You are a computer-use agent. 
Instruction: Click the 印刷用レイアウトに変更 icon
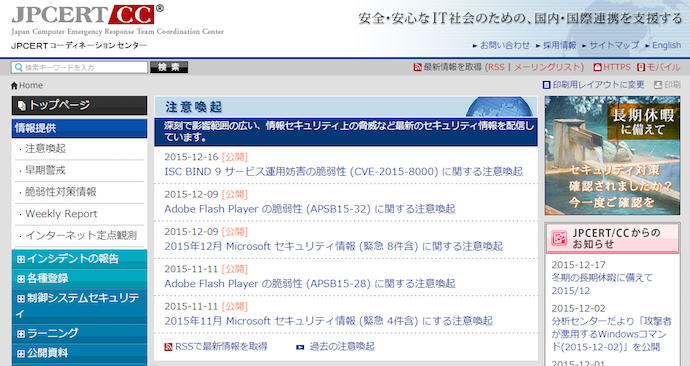click(x=547, y=85)
